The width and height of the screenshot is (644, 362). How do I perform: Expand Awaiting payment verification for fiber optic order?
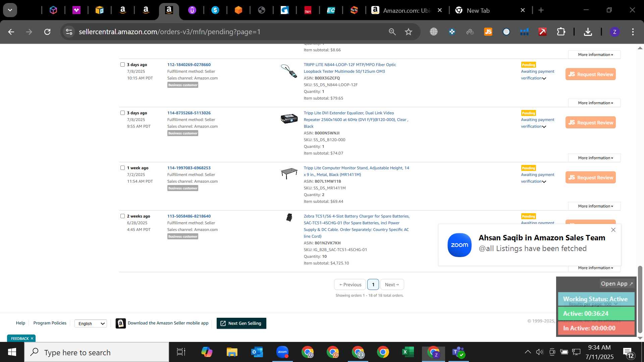pos(538,75)
